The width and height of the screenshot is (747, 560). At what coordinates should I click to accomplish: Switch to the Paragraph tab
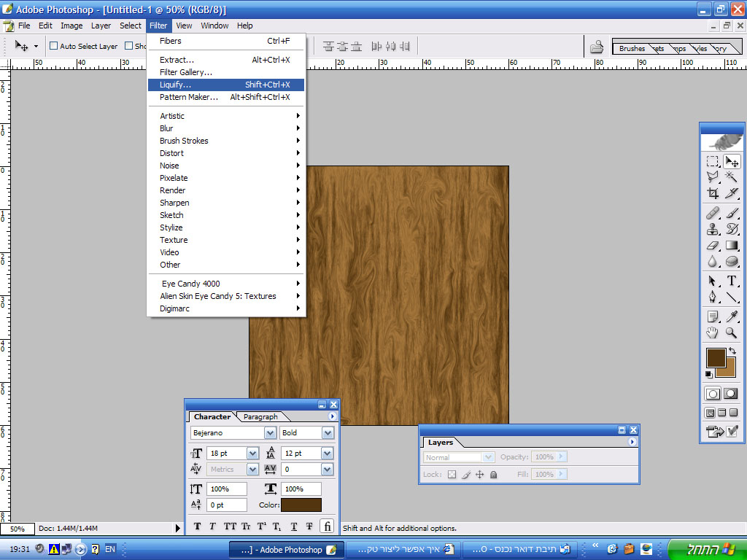[260, 417]
